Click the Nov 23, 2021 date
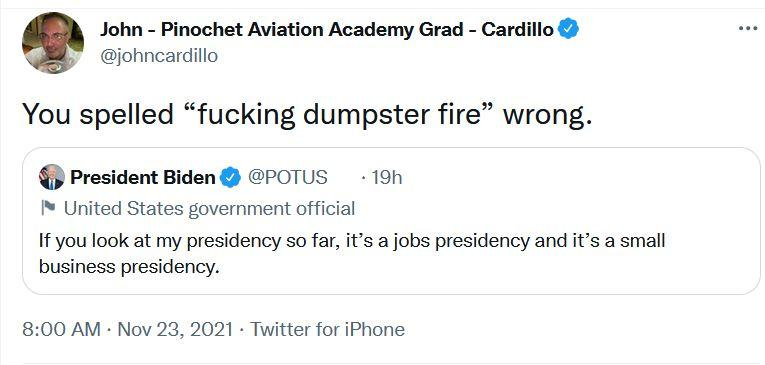This screenshot has height=365, width=765. point(175,329)
